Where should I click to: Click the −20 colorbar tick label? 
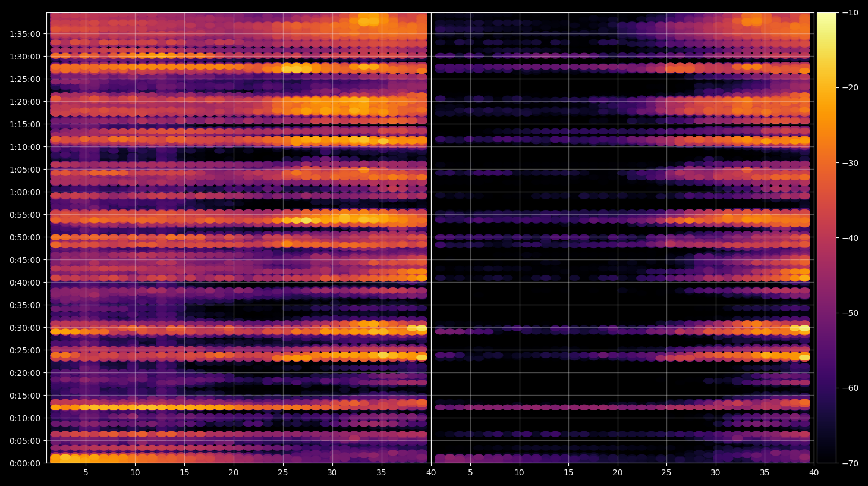(850, 87)
